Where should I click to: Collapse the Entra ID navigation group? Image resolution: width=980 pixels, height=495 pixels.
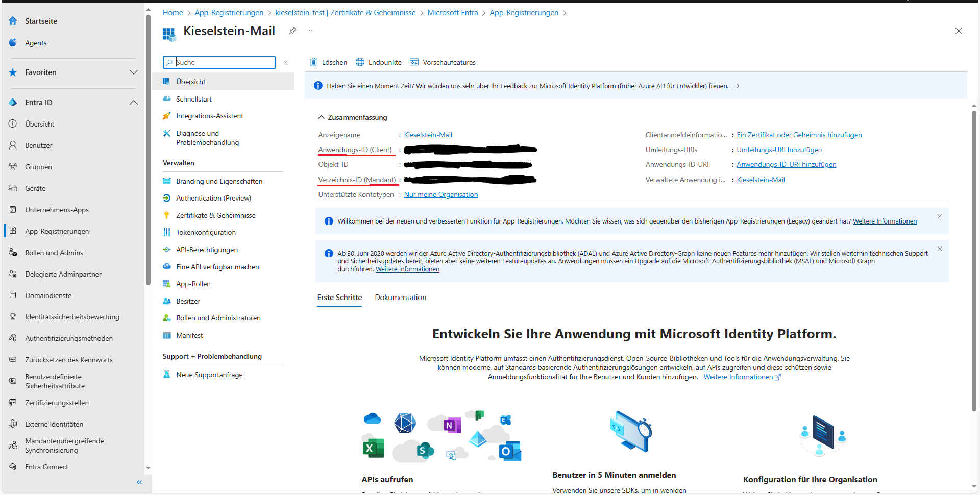click(133, 103)
